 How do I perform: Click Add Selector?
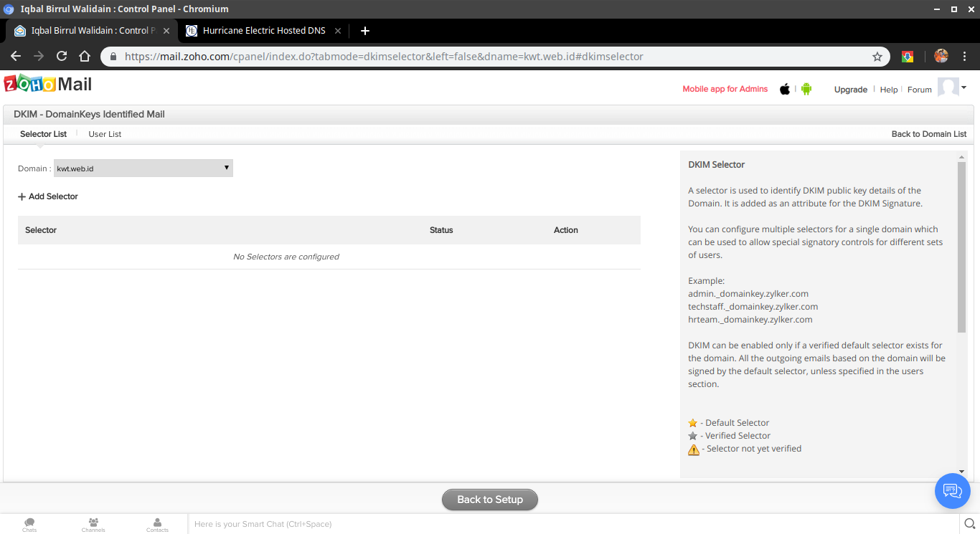coord(47,196)
